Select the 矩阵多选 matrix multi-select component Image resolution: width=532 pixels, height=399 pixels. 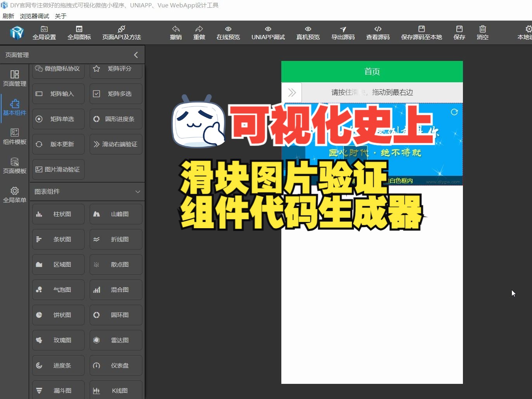tap(116, 94)
